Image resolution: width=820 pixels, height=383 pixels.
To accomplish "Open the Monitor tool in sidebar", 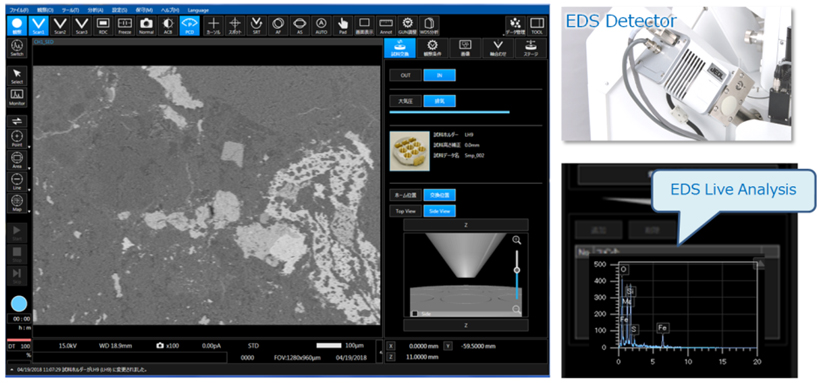I will coord(17,97).
